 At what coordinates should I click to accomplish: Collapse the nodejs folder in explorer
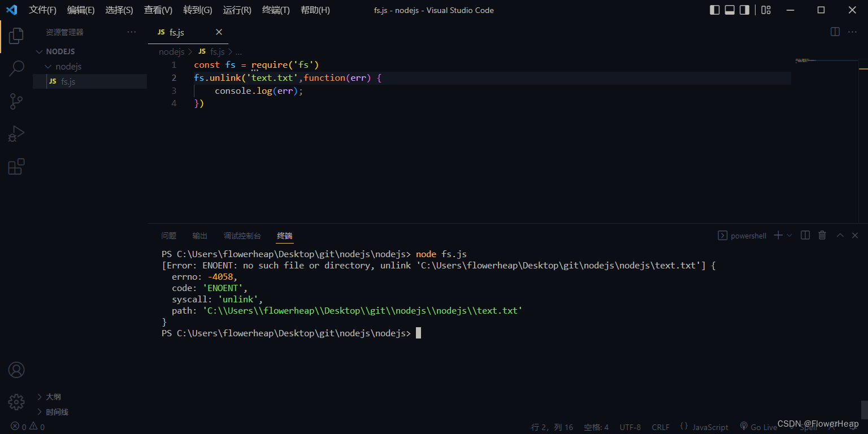(89, 67)
